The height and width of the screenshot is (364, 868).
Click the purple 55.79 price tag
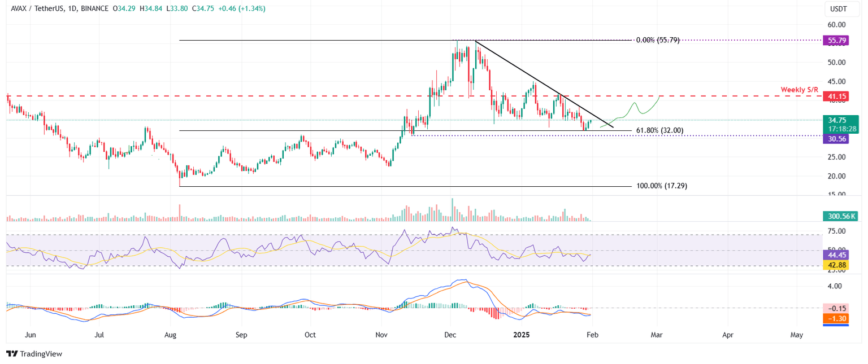[x=836, y=40]
